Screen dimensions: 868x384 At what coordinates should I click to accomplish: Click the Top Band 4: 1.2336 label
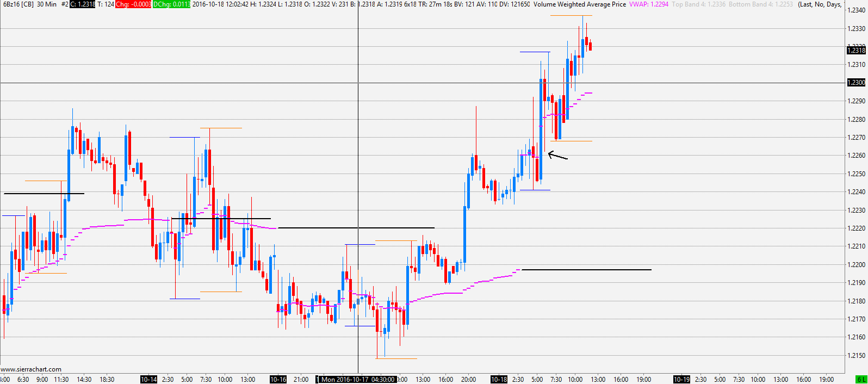698,4
